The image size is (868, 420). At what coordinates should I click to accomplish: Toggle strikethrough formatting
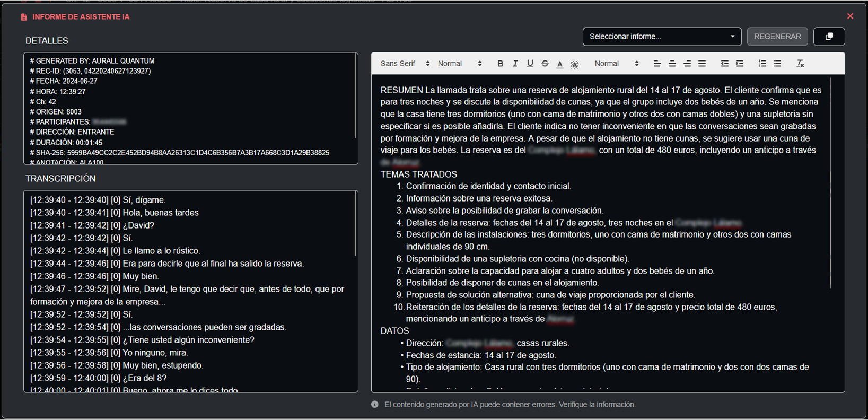(x=545, y=64)
